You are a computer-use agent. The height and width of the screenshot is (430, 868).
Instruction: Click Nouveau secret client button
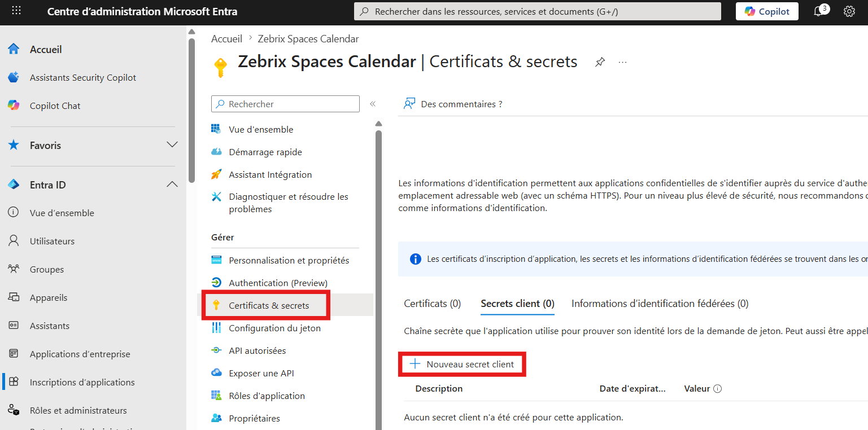point(463,364)
